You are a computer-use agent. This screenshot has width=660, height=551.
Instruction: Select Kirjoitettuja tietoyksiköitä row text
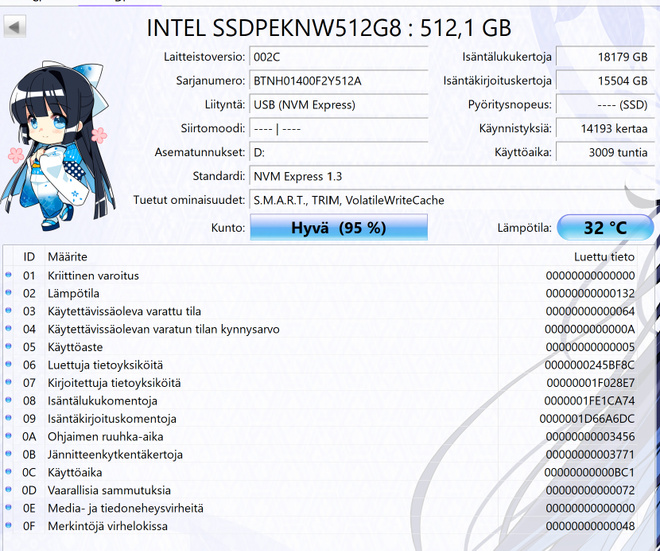114,383
